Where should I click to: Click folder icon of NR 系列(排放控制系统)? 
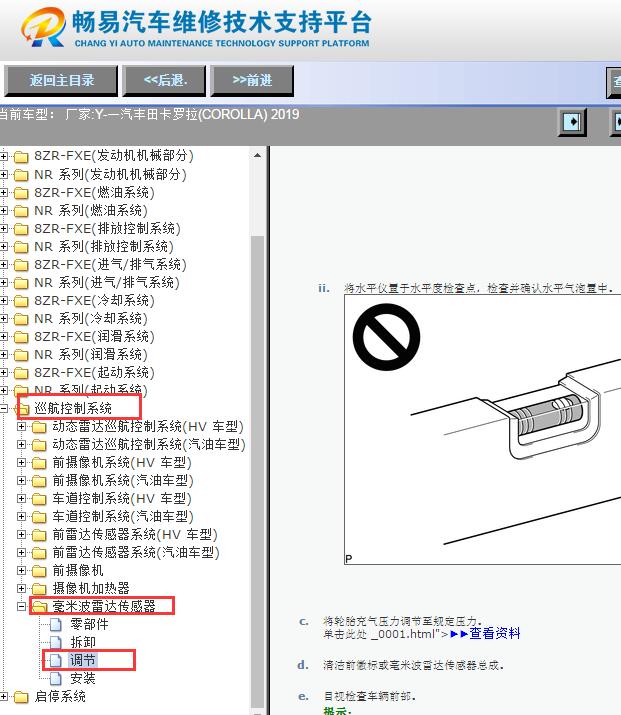21,247
